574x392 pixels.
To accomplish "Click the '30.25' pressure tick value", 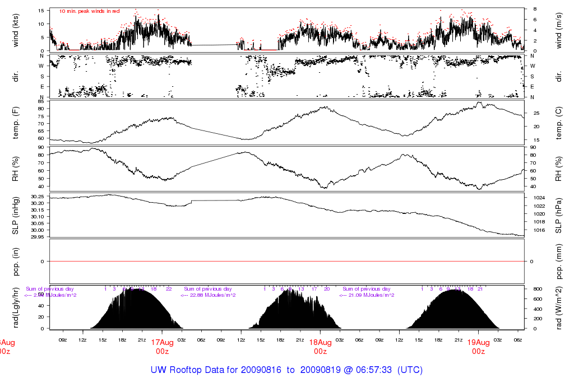I will pyautogui.click(x=37, y=197).
